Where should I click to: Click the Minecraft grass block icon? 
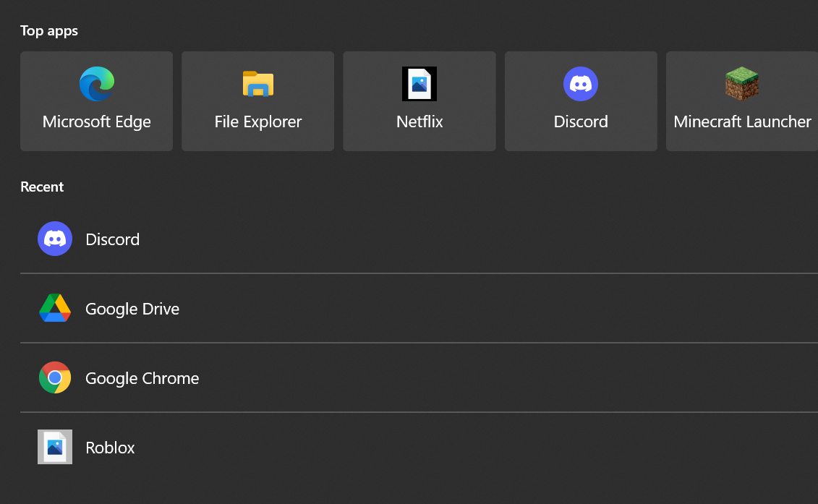741,83
